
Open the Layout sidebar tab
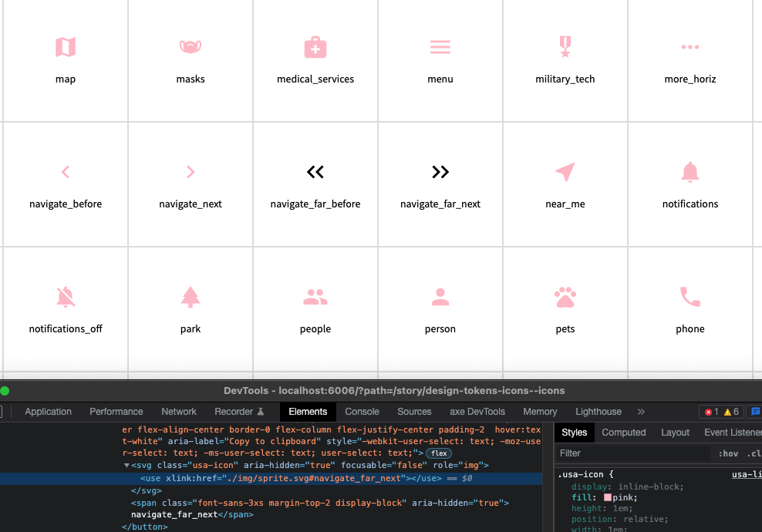(x=675, y=433)
